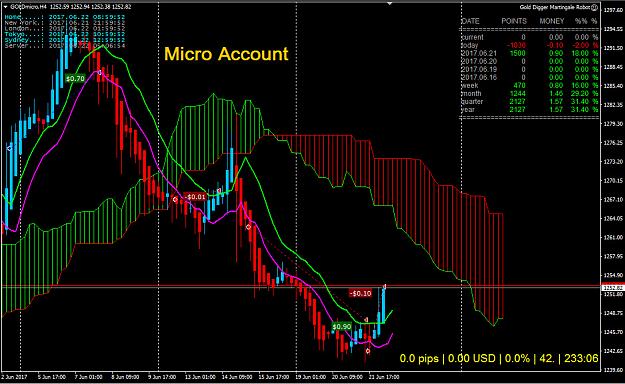Click the GOLDmicro,H4 symbol title text

[29, 7]
